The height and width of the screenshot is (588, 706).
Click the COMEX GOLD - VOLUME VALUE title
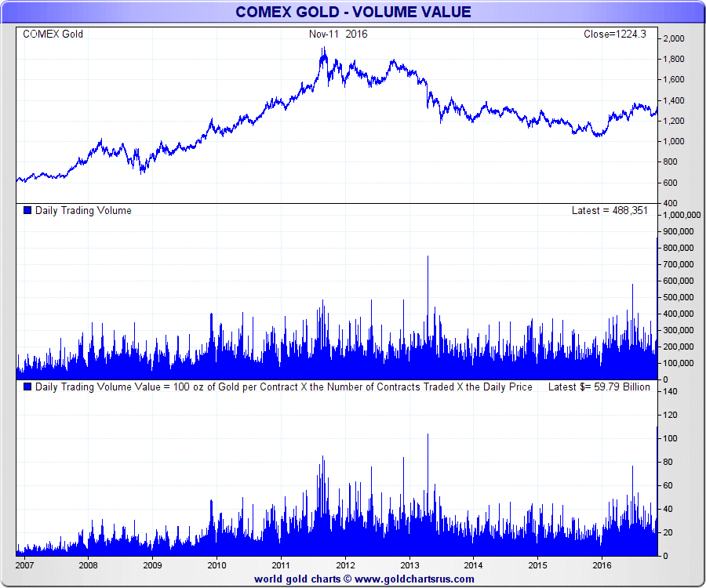[x=354, y=12]
